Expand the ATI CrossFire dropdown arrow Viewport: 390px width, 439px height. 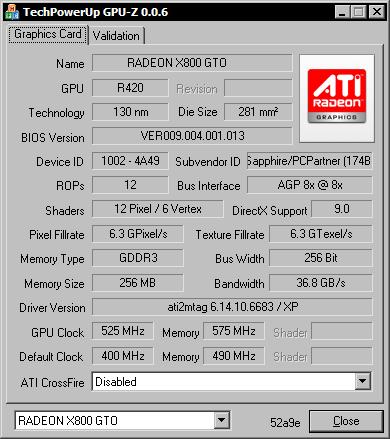click(x=363, y=381)
